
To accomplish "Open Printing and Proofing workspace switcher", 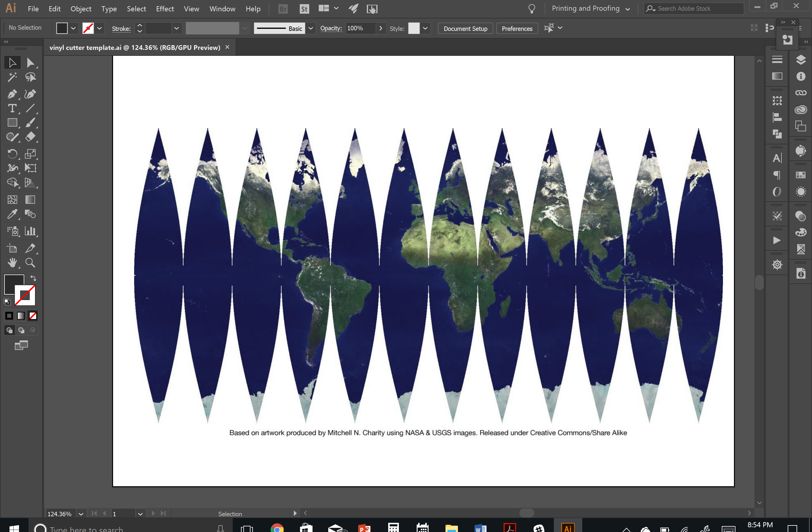I will 591,9.
